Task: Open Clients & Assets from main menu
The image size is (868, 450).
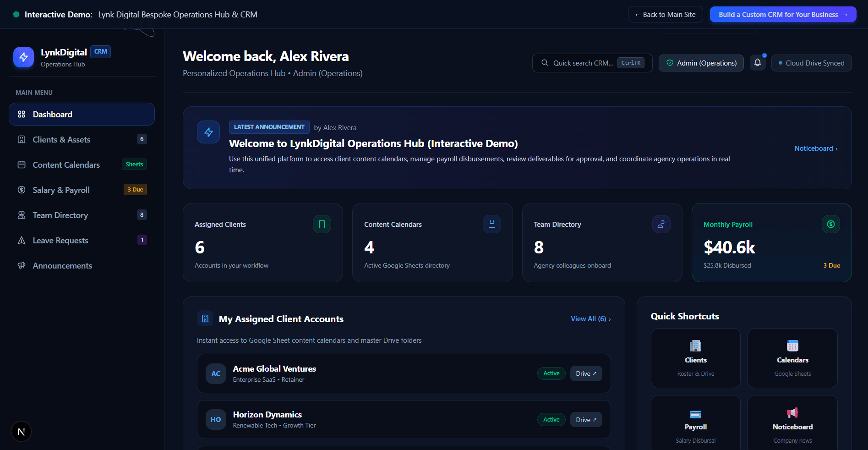Action: [x=82, y=139]
